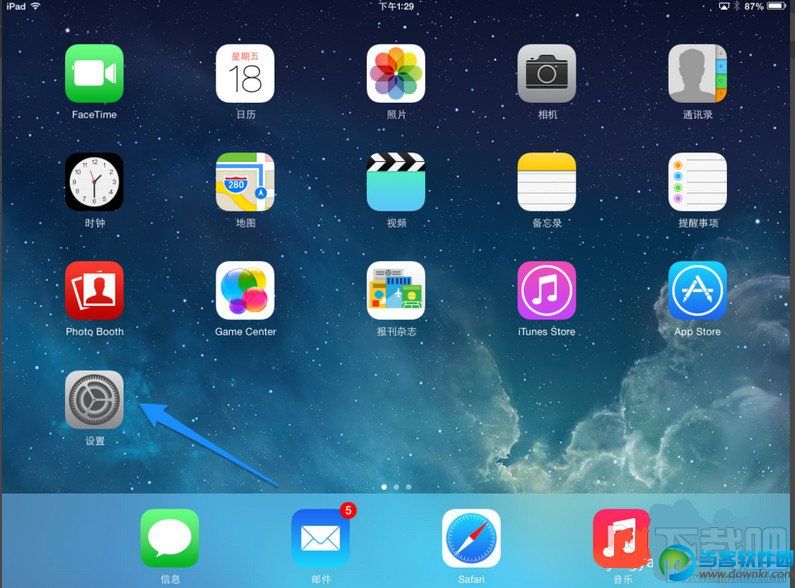Image resolution: width=795 pixels, height=588 pixels.
Task: Tap the 'FaceTime' label text
Action: click(94, 115)
